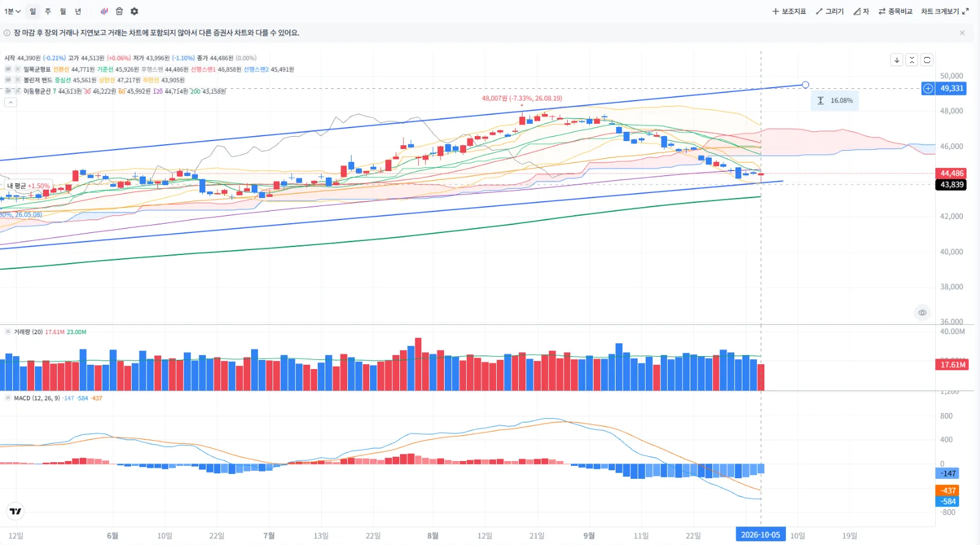Remove the MACD indicator

click(8, 398)
